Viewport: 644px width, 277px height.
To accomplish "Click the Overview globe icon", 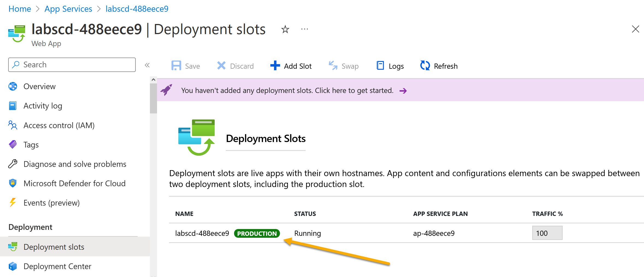I will [x=13, y=86].
